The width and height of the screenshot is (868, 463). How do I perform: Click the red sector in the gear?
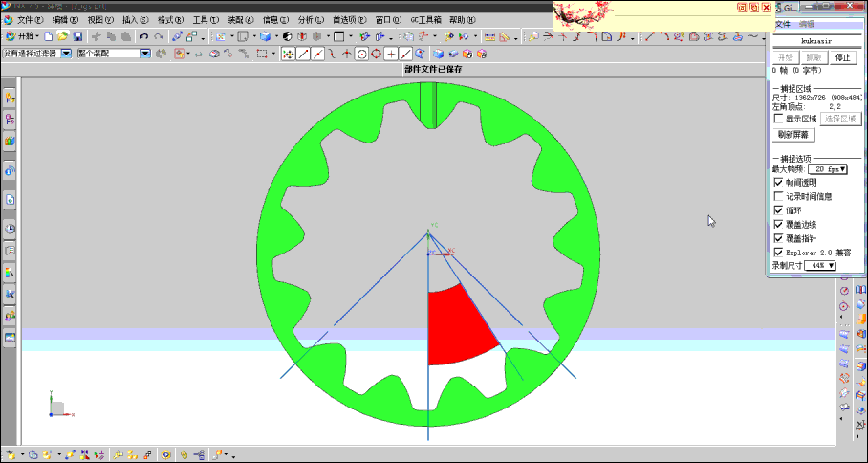pos(462,327)
